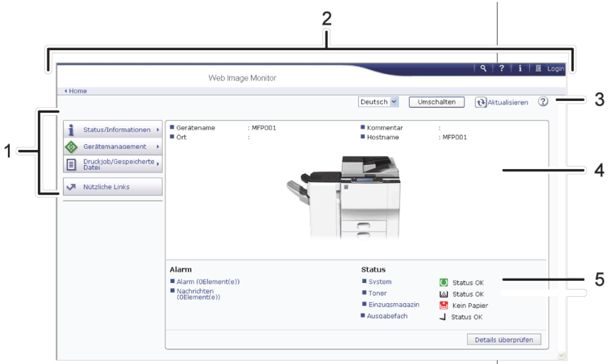Open the System status link
The height and width of the screenshot is (364, 611).
[x=380, y=282]
